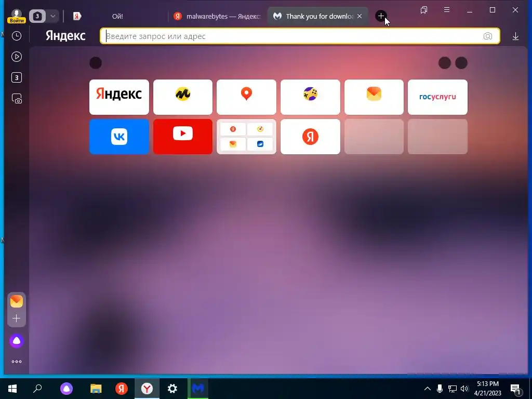532x399 pixels.
Task: Open the YouTube tile
Action: point(183,137)
